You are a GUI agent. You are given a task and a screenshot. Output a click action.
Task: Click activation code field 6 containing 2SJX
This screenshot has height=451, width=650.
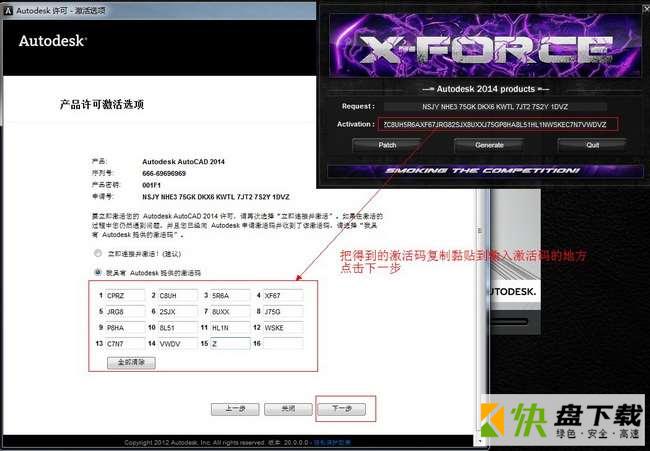pos(178,311)
